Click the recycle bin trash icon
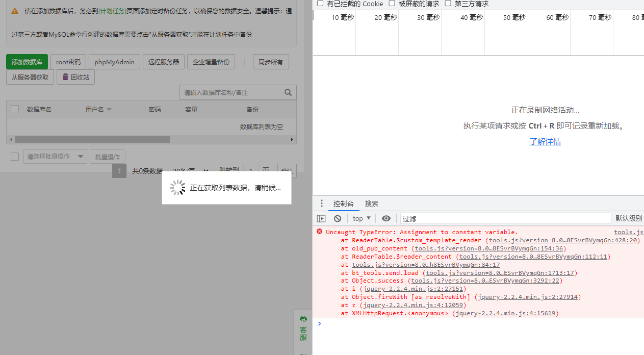The width and height of the screenshot is (644, 355). coord(65,78)
